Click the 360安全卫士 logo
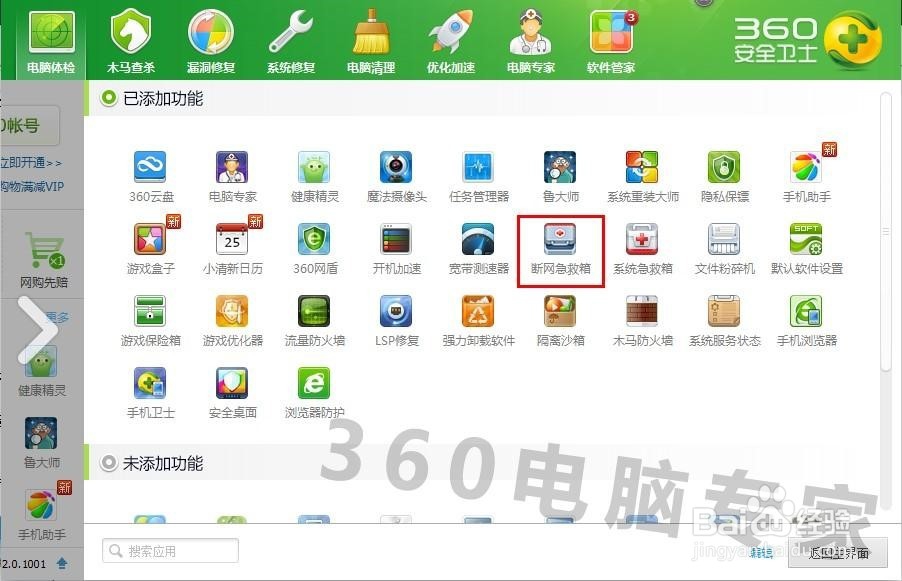902x581 pixels. click(x=807, y=39)
